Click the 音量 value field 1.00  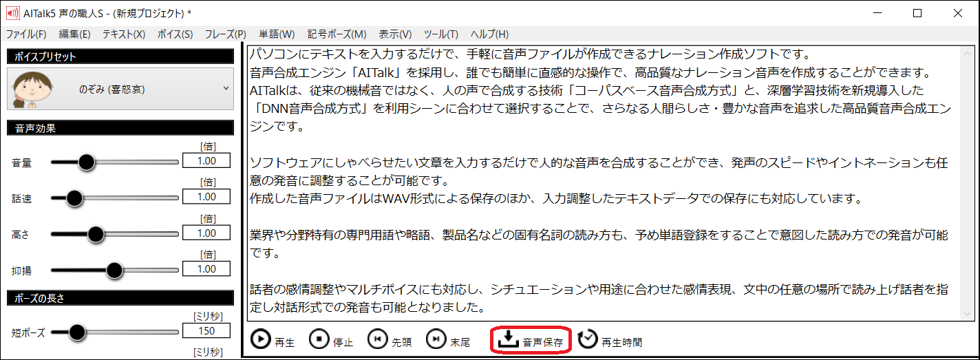click(206, 161)
